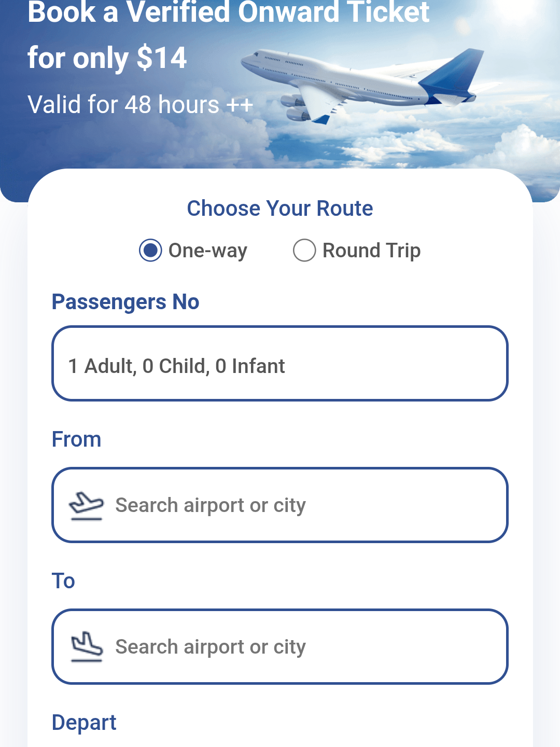Image resolution: width=560 pixels, height=747 pixels.
Task: Click the landing plane icon in To field
Action: pyautogui.click(x=87, y=647)
